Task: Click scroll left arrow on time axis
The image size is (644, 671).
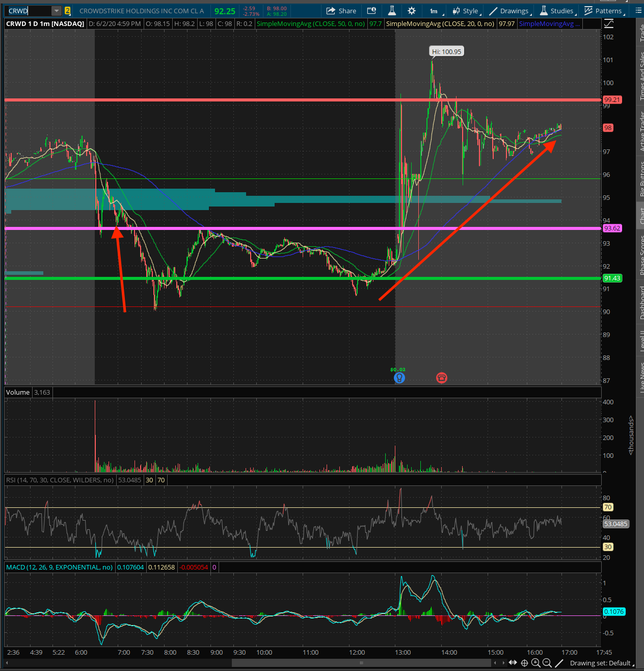Action: click(495, 663)
